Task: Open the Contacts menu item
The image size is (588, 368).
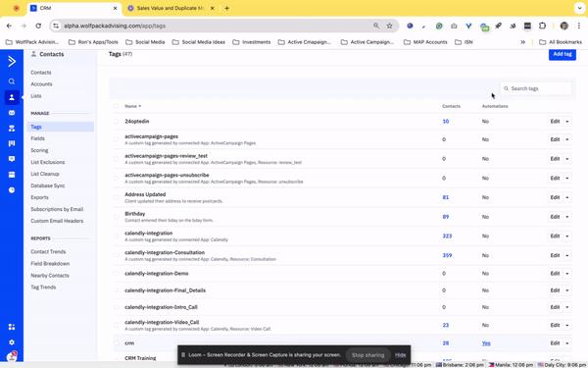Action: tap(41, 73)
